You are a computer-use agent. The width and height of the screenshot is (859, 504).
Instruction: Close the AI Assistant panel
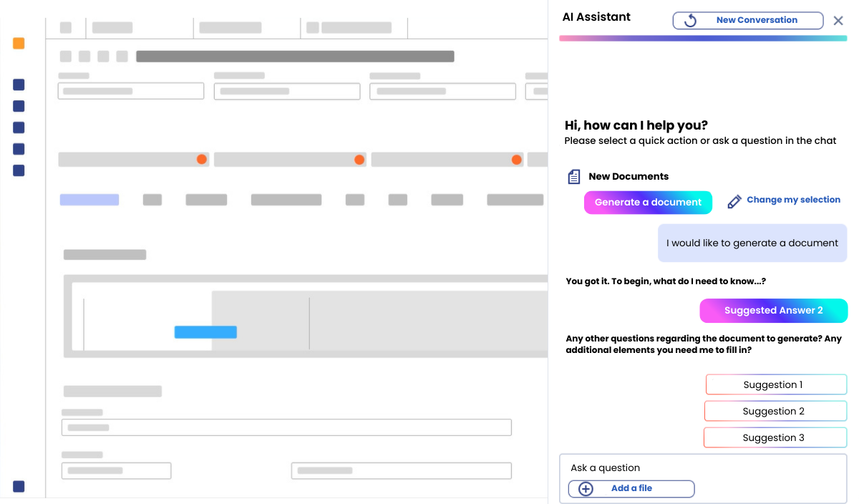click(838, 21)
